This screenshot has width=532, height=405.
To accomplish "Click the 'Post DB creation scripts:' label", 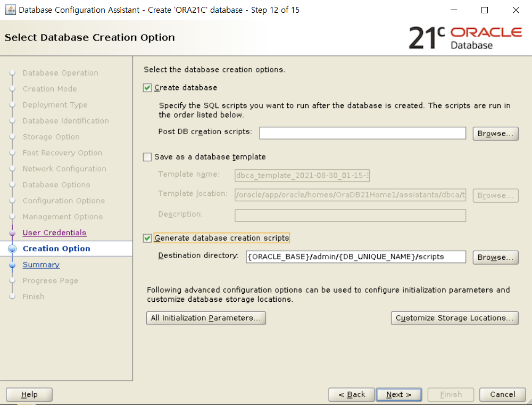I will [205, 132].
